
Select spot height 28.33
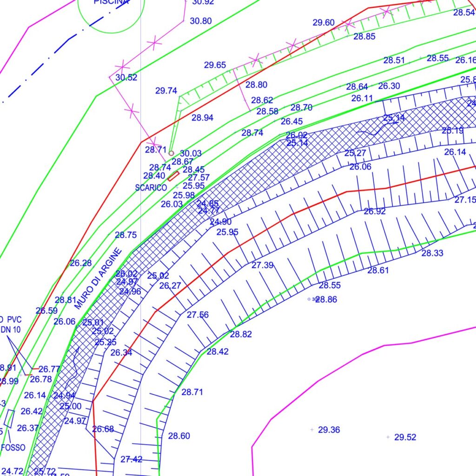point(432,253)
